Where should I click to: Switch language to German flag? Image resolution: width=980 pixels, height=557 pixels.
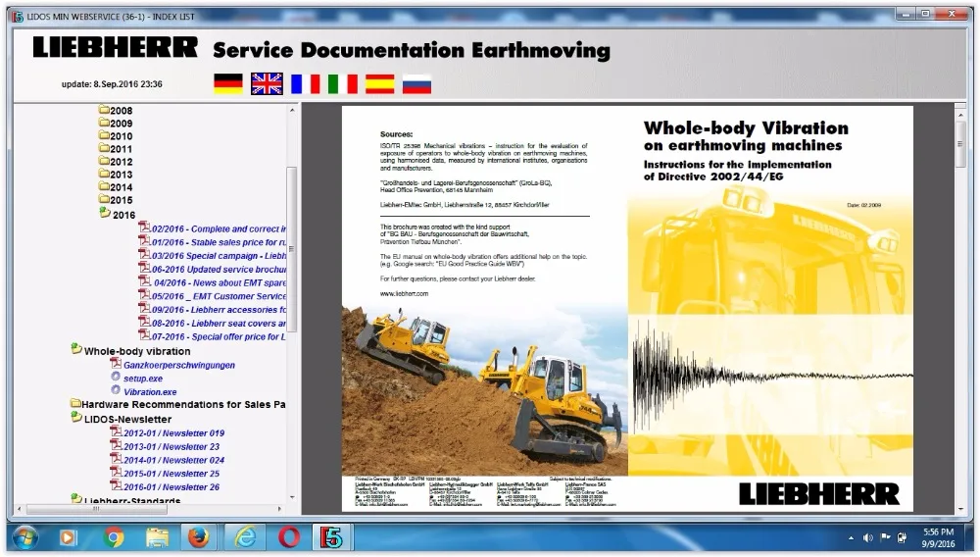pos(228,83)
